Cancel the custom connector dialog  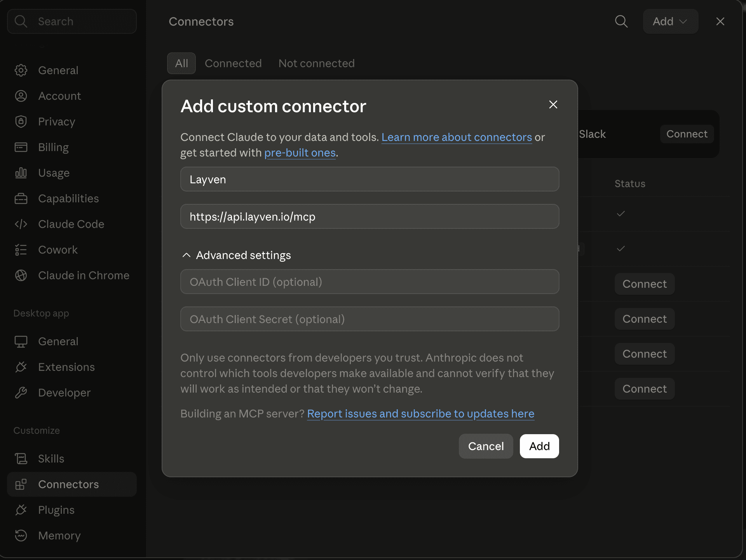pos(486,446)
